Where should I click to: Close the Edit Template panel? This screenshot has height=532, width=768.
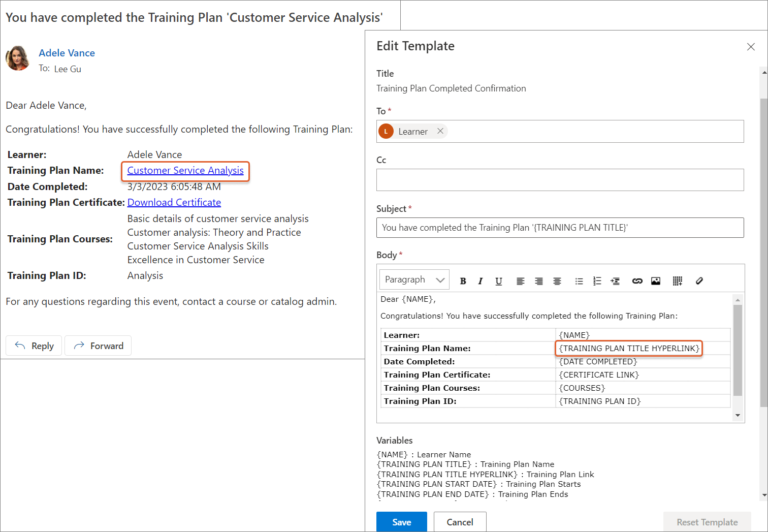(750, 47)
